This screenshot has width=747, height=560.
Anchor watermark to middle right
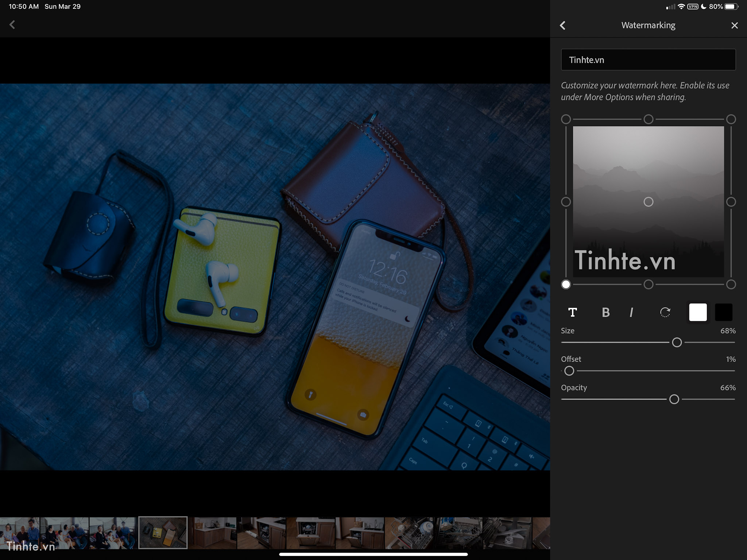(x=731, y=202)
